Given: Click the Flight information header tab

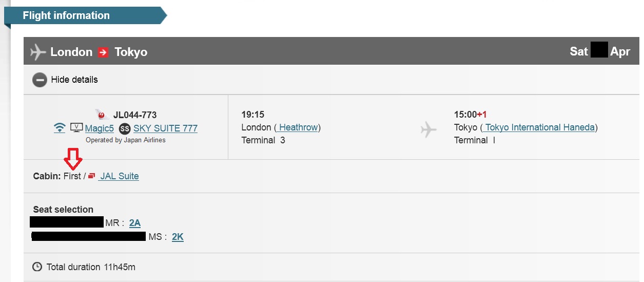Looking at the screenshot, I should point(66,15).
